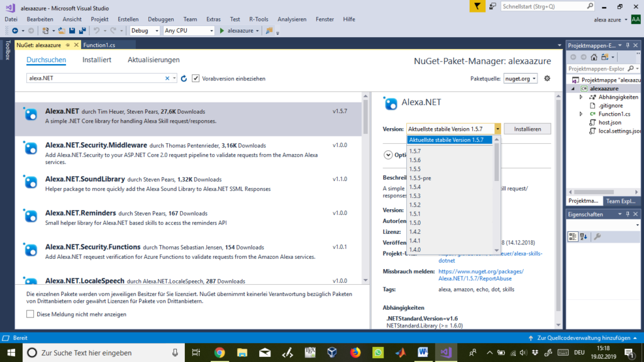Click the wrench property pages icon
The image size is (644, 362).
click(x=597, y=236)
